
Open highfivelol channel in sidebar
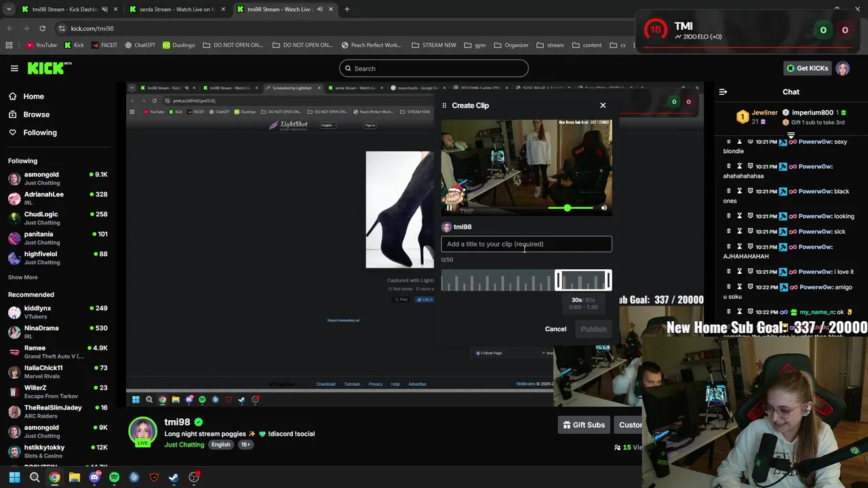pos(58,258)
